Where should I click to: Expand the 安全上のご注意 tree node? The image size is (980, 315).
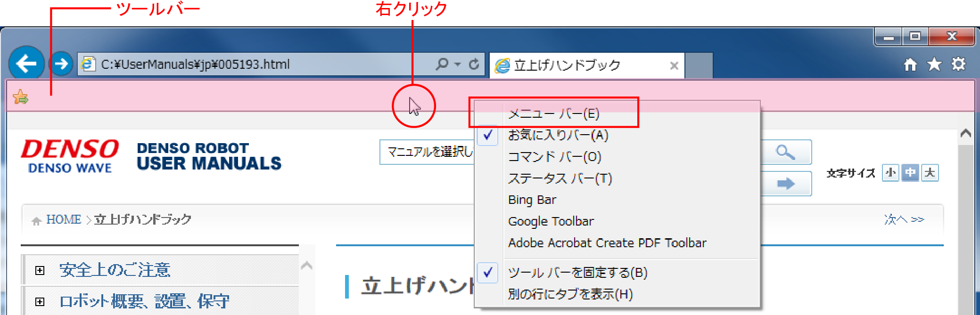coord(40,270)
